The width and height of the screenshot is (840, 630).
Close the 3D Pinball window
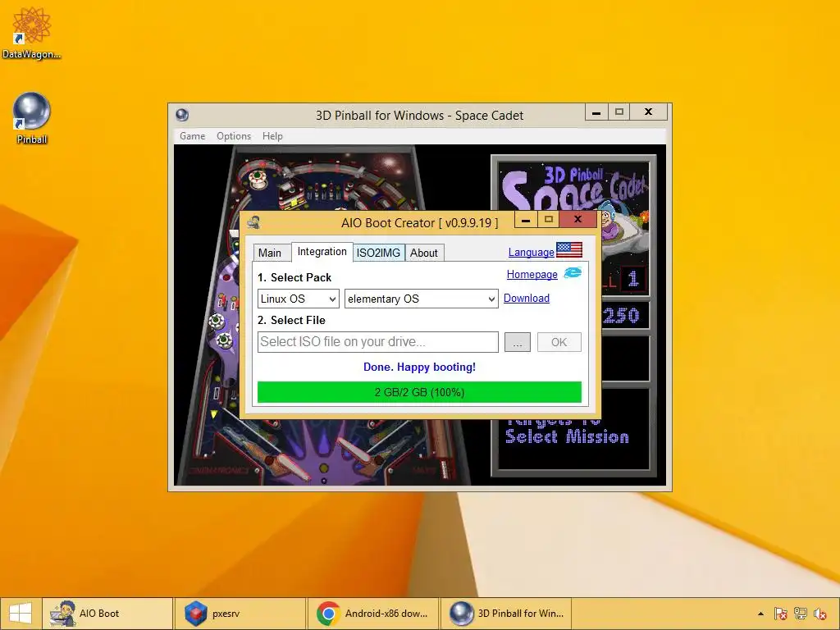tap(649, 112)
